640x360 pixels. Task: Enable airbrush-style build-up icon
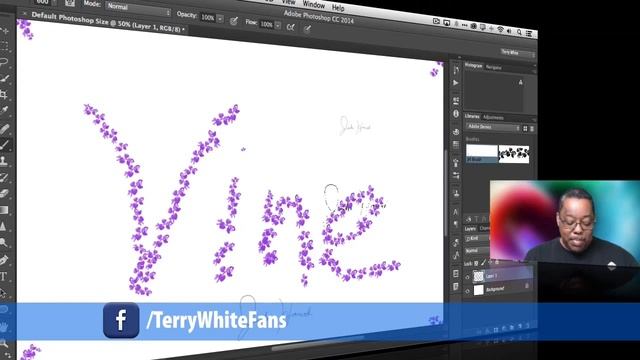291,27
